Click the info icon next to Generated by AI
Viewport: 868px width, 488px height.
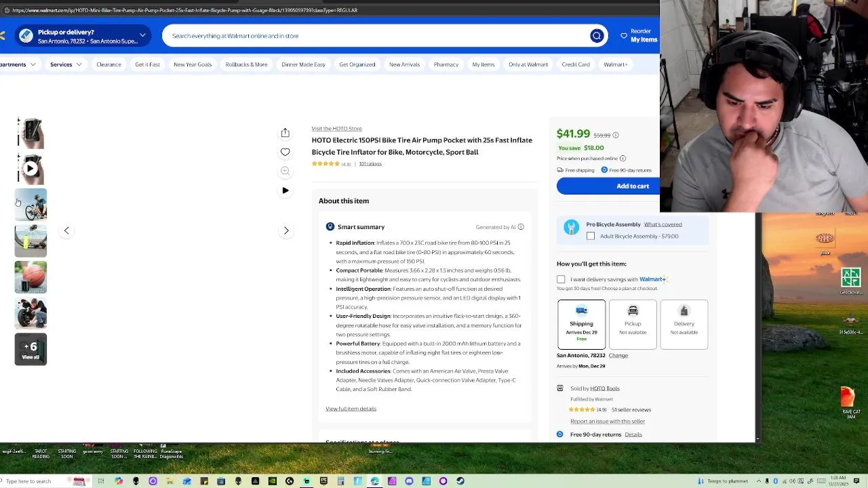[x=521, y=227]
